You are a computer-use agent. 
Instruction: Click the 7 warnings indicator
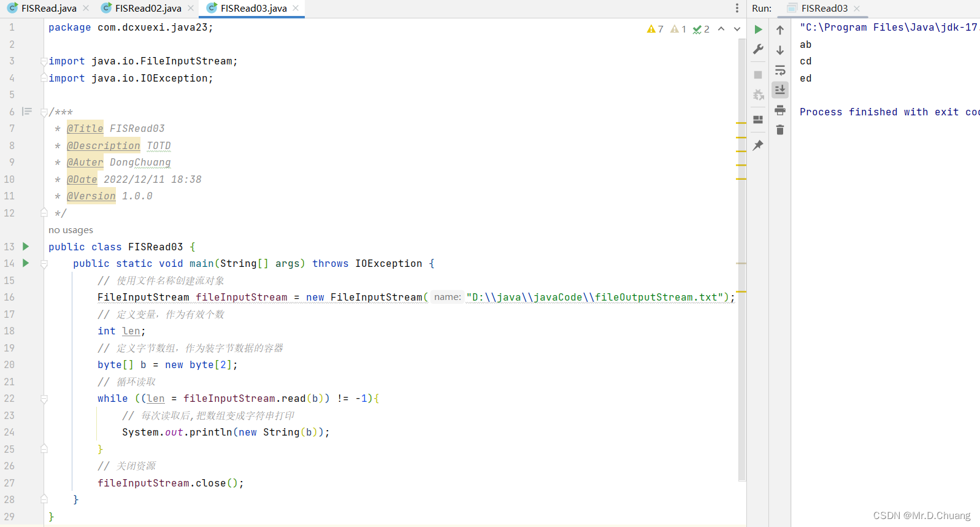655,29
